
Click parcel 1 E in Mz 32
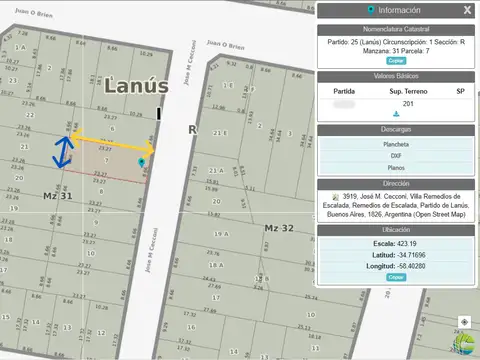coord(228,86)
